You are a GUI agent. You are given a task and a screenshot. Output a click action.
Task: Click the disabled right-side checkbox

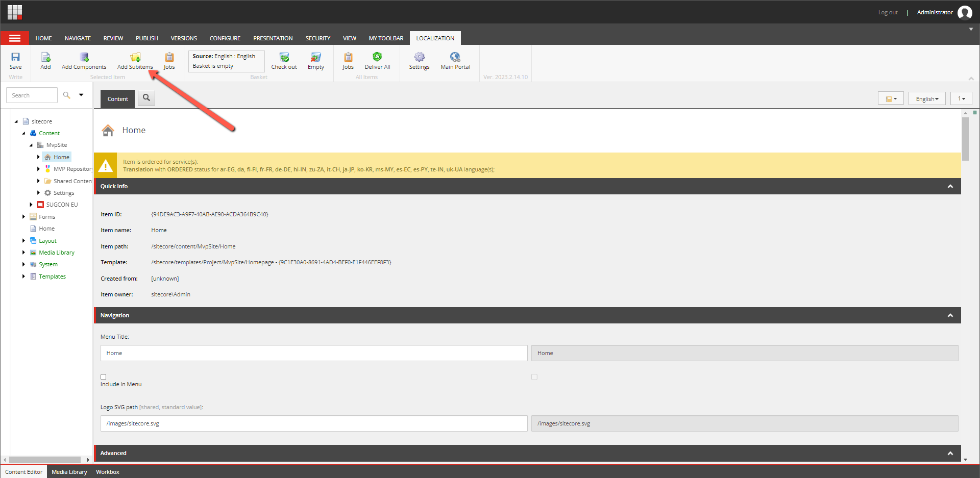click(534, 377)
